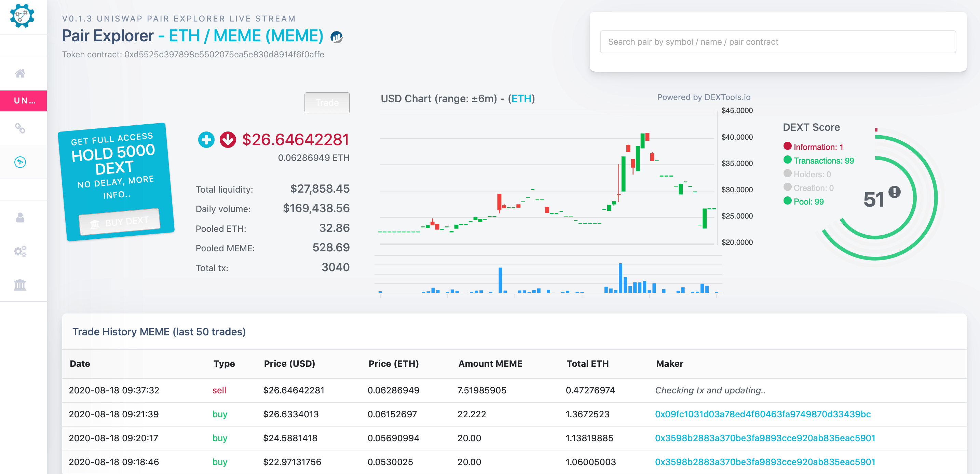980x474 pixels.
Task: Click Total tx value 3040
Action: pos(335,267)
